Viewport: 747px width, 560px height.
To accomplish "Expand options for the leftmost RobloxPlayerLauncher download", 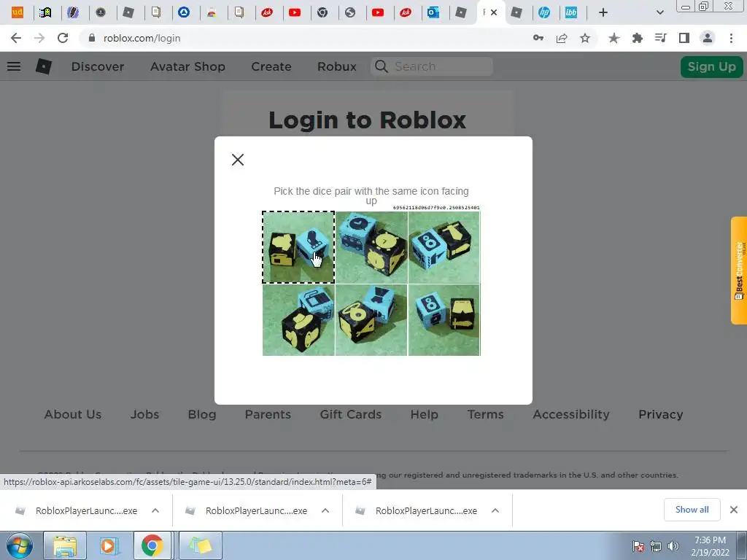I will coord(155,510).
